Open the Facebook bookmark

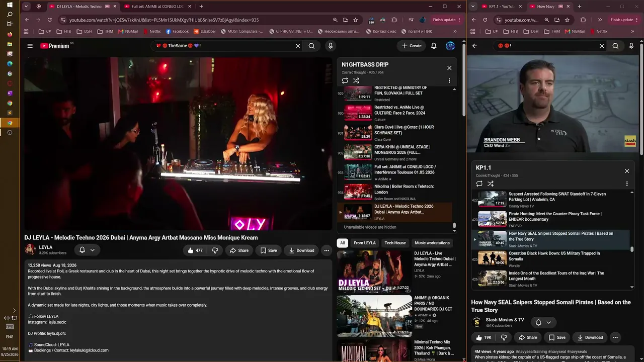(x=177, y=31)
